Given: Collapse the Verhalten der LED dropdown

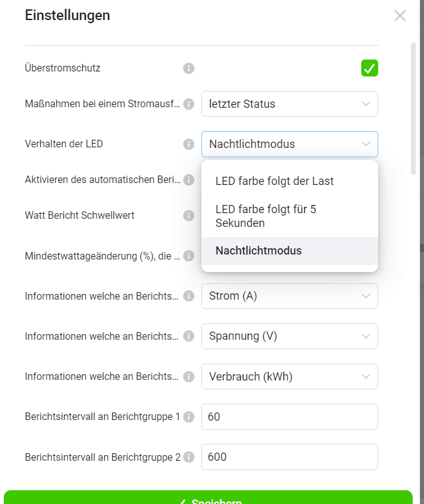Looking at the screenshot, I should (289, 144).
